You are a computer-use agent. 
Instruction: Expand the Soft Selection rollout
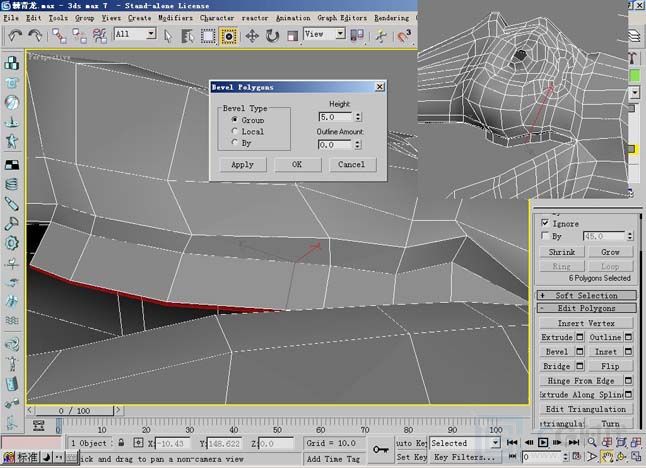586,295
